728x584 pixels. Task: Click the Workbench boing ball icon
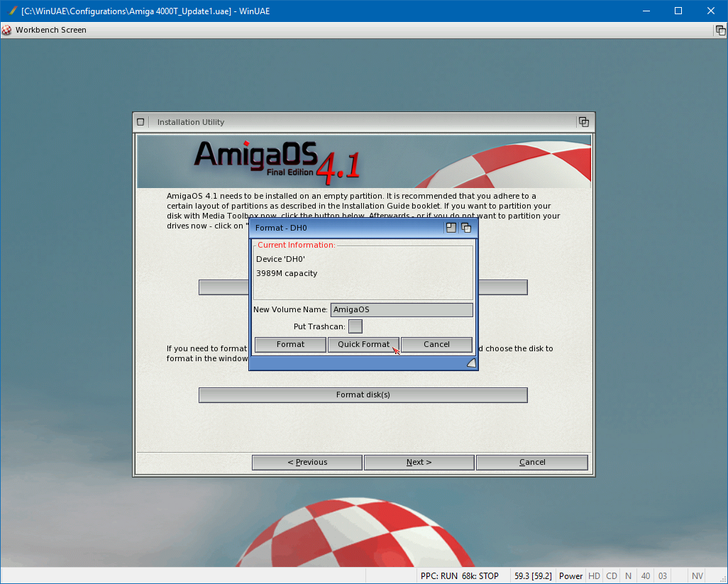point(7,30)
